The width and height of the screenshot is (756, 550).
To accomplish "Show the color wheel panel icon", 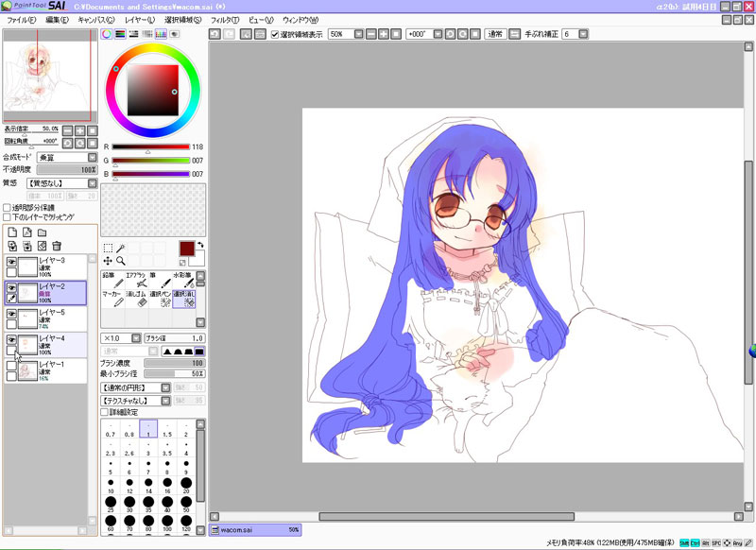I will pyautogui.click(x=106, y=34).
